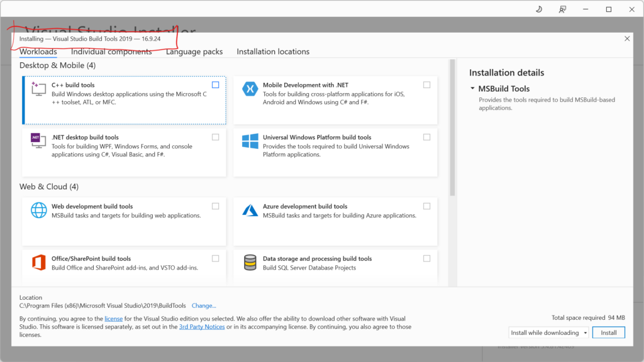Image resolution: width=644 pixels, height=362 pixels.
Task: Open the Install while downloading dropdown
Action: [548, 332]
